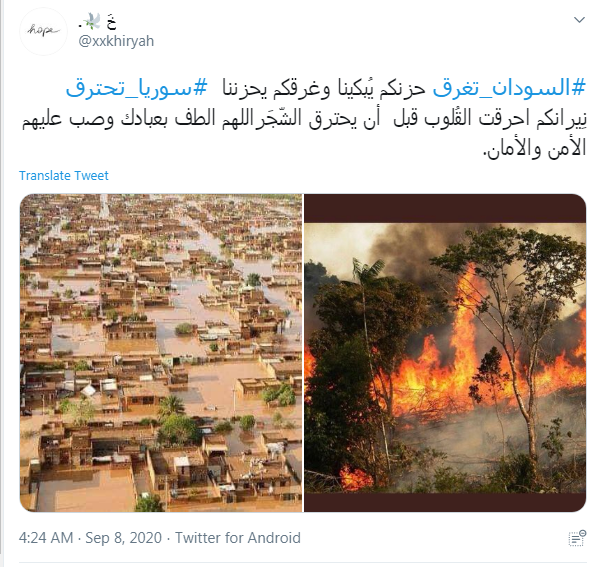
Task: Click the Sep 8, 2020 date
Action: (123, 538)
